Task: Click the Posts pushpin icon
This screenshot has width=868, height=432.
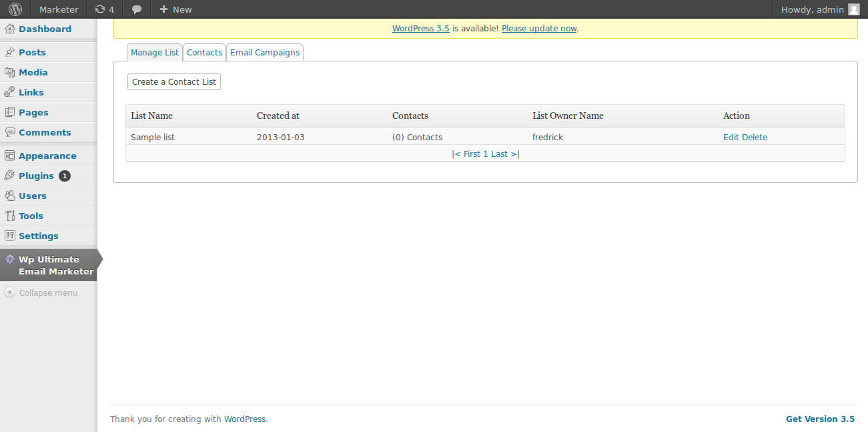Action: 10,52
